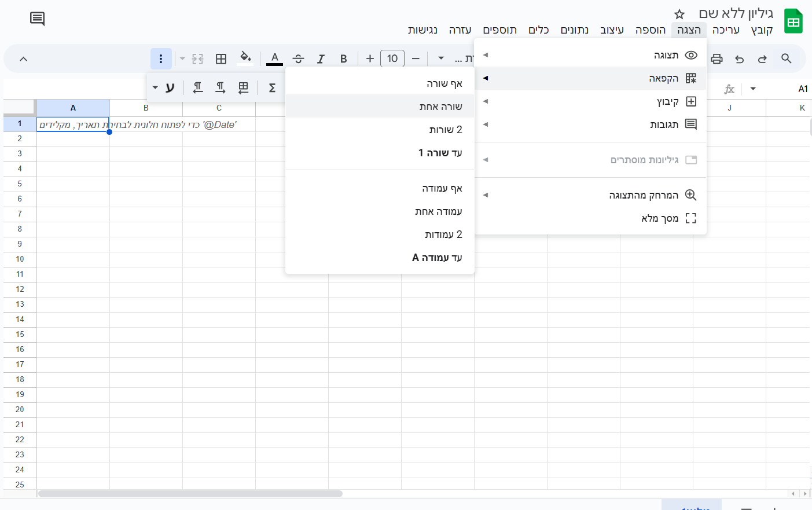Viewport: 812px width, 510px height.
Task: Click the green Sheets home logo
Action: (793, 21)
